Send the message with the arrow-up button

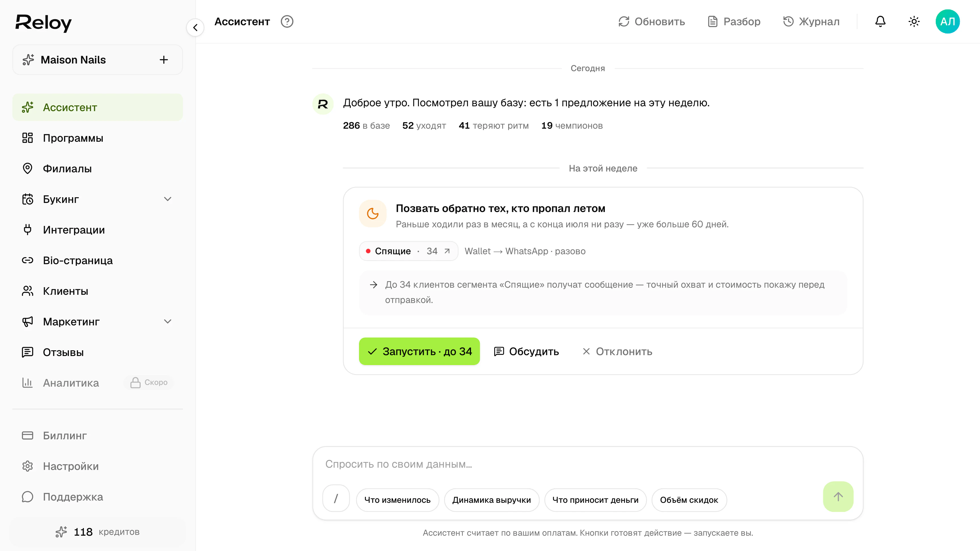click(838, 496)
